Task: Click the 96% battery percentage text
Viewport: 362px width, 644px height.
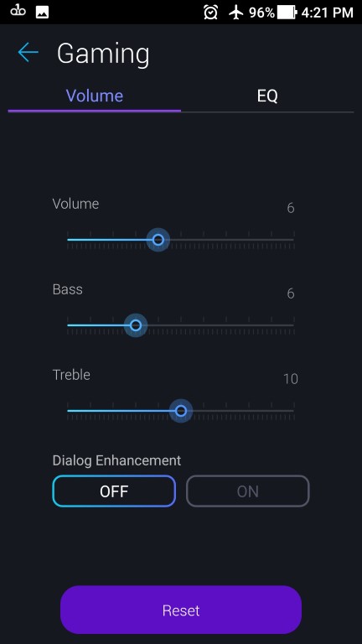Action: (261, 13)
